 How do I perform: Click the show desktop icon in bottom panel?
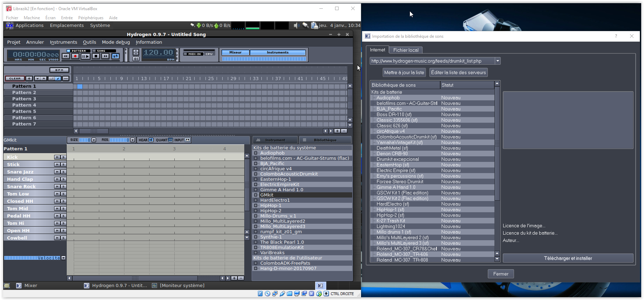[x=7, y=286]
